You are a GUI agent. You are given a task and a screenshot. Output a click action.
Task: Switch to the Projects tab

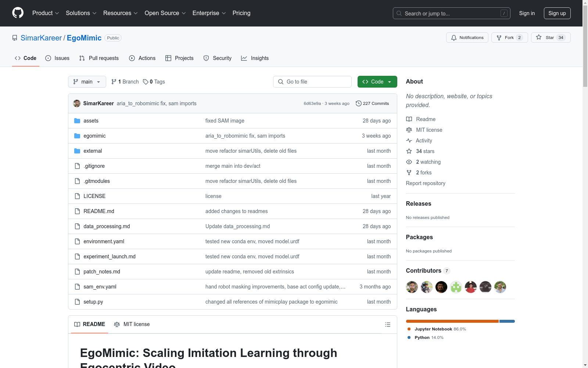(x=179, y=58)
